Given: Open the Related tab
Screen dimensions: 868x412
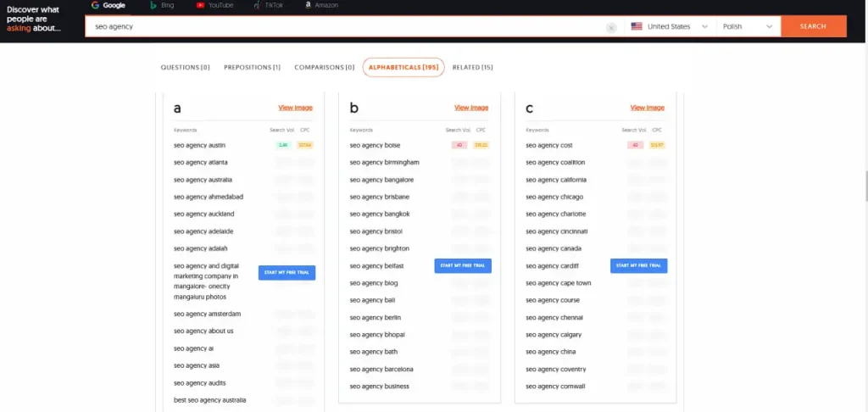Looking at the screenshot, I should coord(472,67).
